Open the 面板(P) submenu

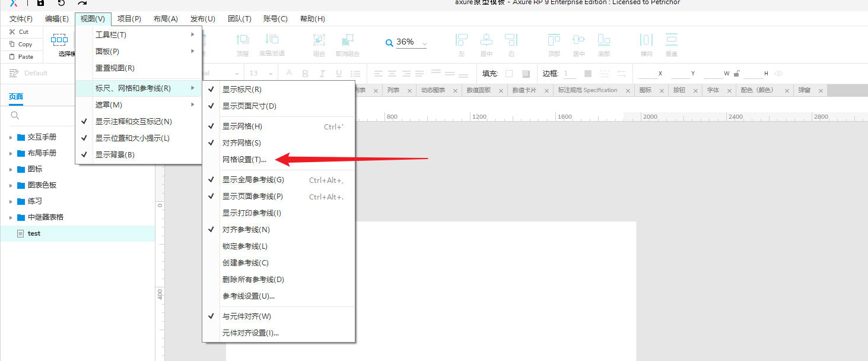point(138,52)
